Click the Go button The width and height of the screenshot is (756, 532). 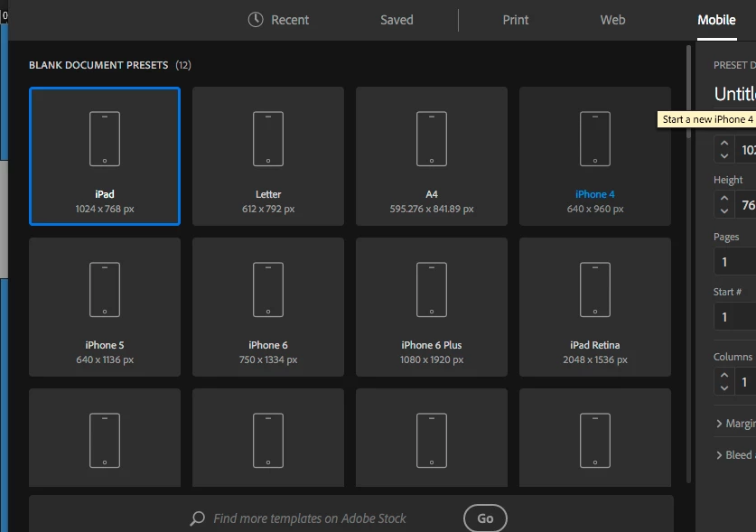tap(485, 518)
